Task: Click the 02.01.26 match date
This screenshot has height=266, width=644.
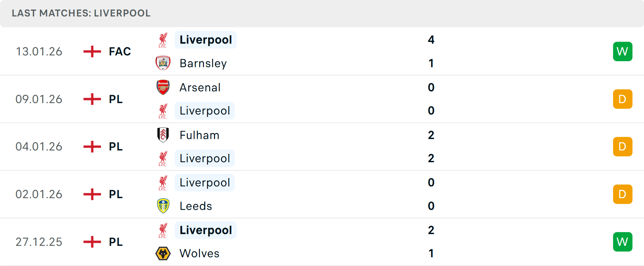Action: [x=39, y=194]
